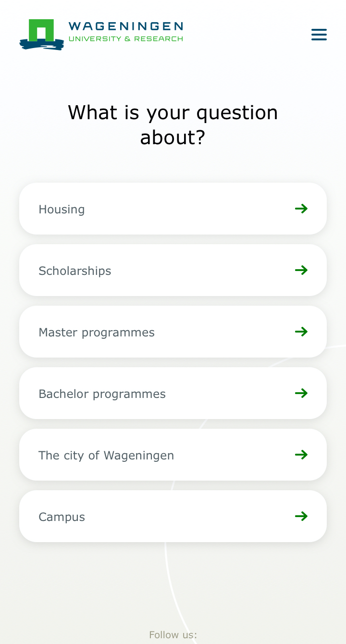The image size is (346, 644).
Task: Select the Bachelor programmes text
Action: (102, 394)
